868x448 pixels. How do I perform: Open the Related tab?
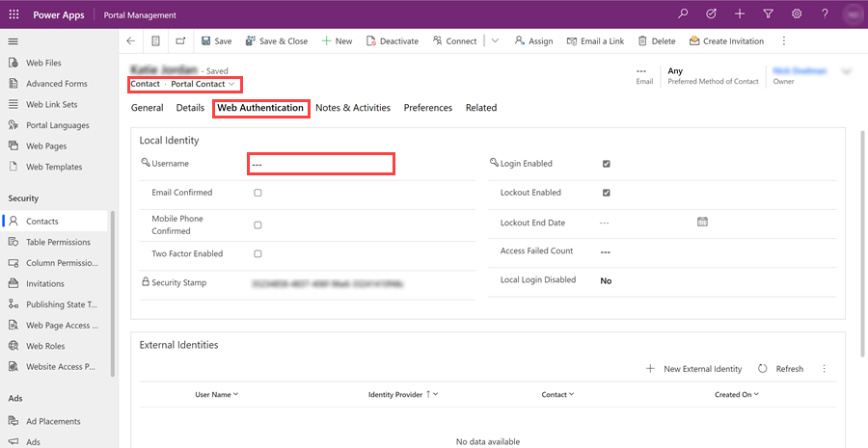(x=481, y=108)
